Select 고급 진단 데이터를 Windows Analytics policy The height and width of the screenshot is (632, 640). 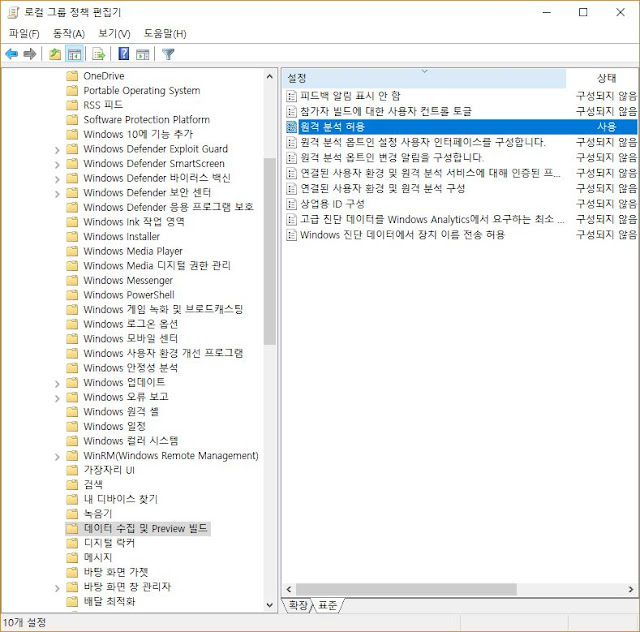432,220
